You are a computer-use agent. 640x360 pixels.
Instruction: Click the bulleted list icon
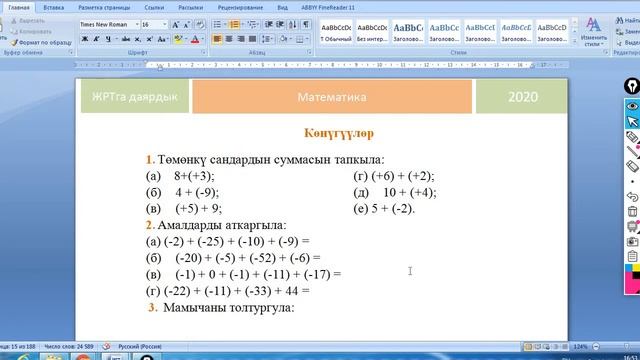pyautogui.click(x=217, y=24)
